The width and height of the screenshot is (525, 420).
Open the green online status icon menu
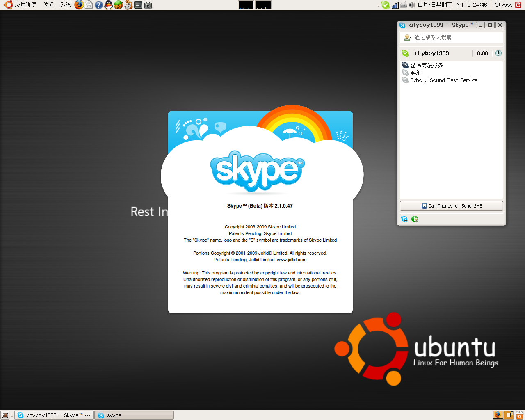[x=405, y=53]
